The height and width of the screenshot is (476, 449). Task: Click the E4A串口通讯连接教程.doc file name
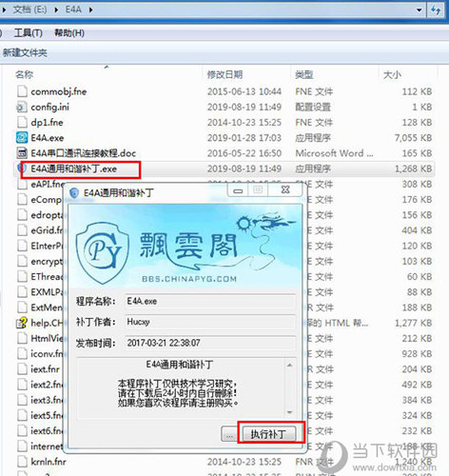click(x=84, y=153)
